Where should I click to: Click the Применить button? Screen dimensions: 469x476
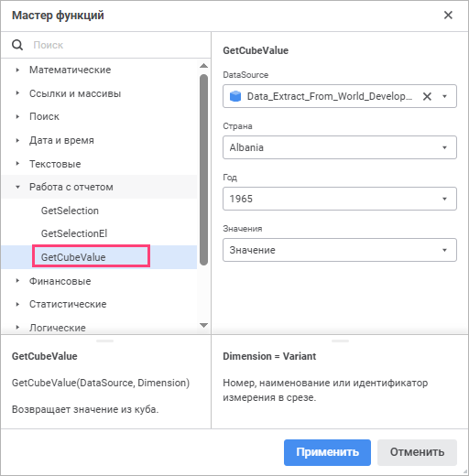pyautogui.click(x=327, y=452)
